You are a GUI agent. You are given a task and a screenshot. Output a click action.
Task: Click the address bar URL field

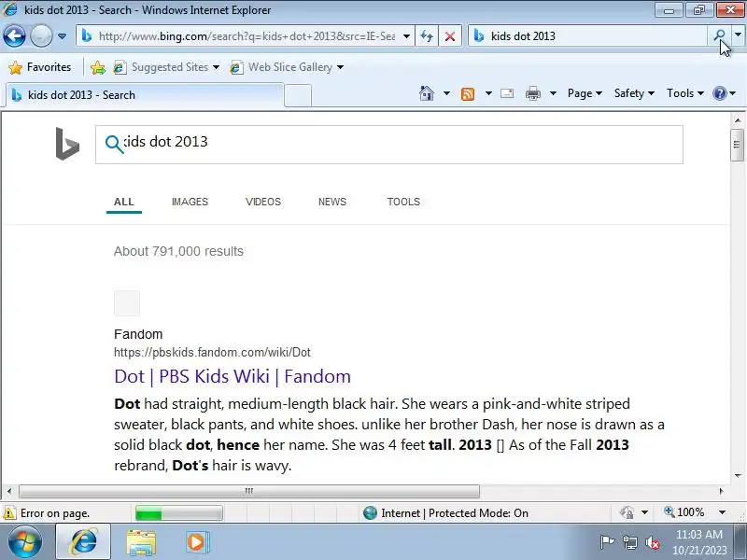pyautogui.click(x=238, y=36)
